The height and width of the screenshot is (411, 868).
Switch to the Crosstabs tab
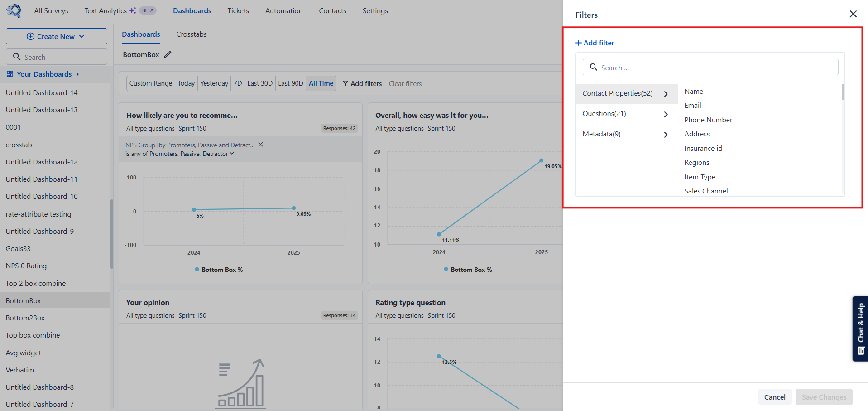pos(191,34)
